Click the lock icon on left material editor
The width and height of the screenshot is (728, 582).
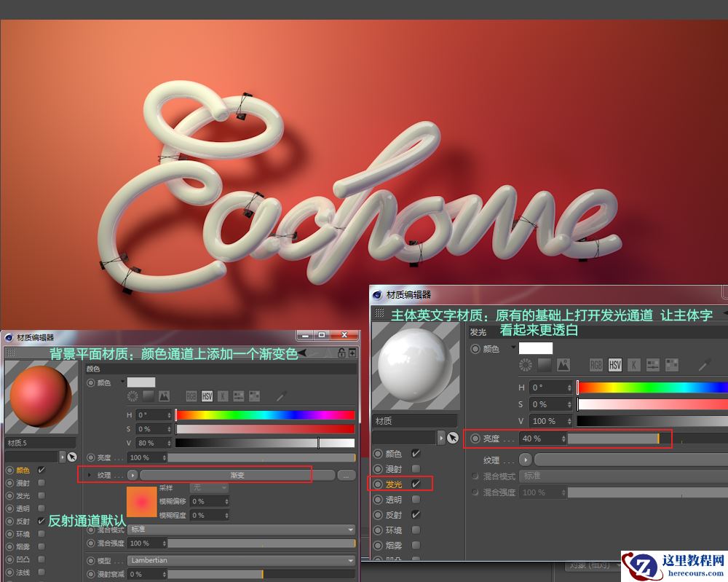[x=341, y=353]
